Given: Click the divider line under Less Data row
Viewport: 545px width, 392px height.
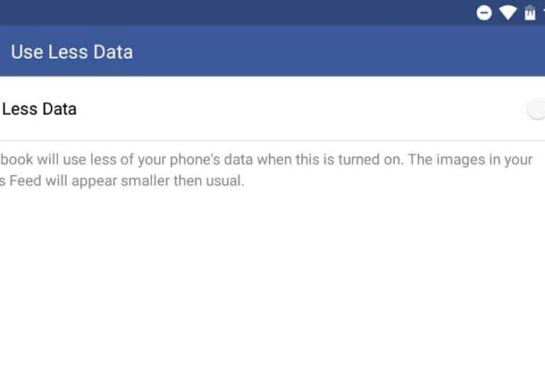Looking at the screenshot, I should click(273, 140).
